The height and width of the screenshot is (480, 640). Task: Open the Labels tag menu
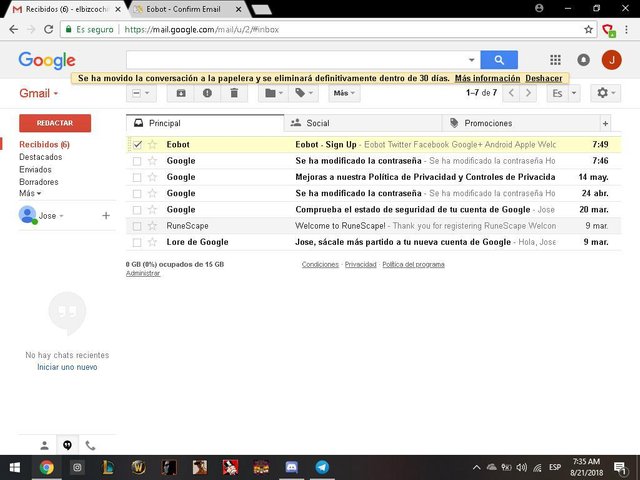304,93
